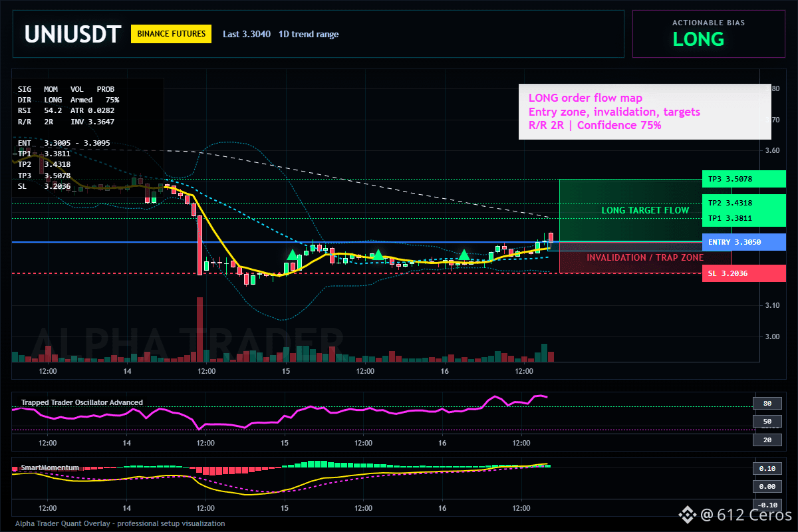Click the TP3 3.5078 row in stats panel

pos(44,176)
